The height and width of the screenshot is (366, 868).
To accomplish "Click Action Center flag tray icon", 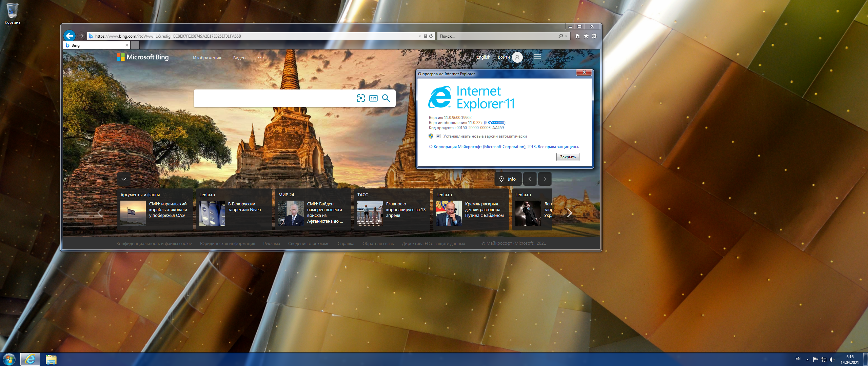I will (x=815, y=359).
